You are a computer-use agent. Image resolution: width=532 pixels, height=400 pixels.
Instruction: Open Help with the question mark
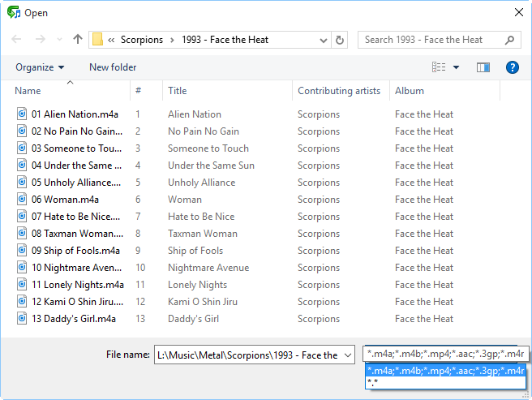click(512, 67)
